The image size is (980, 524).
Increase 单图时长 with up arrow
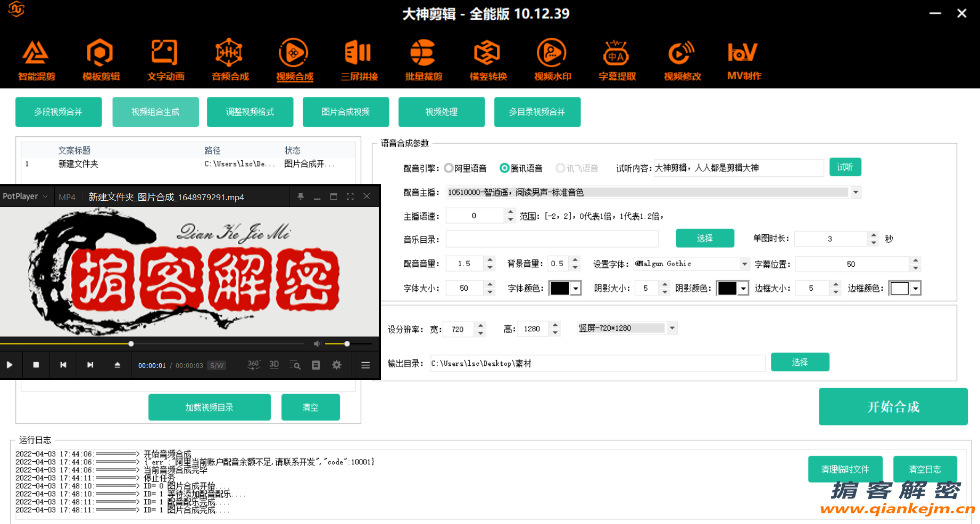874,235
